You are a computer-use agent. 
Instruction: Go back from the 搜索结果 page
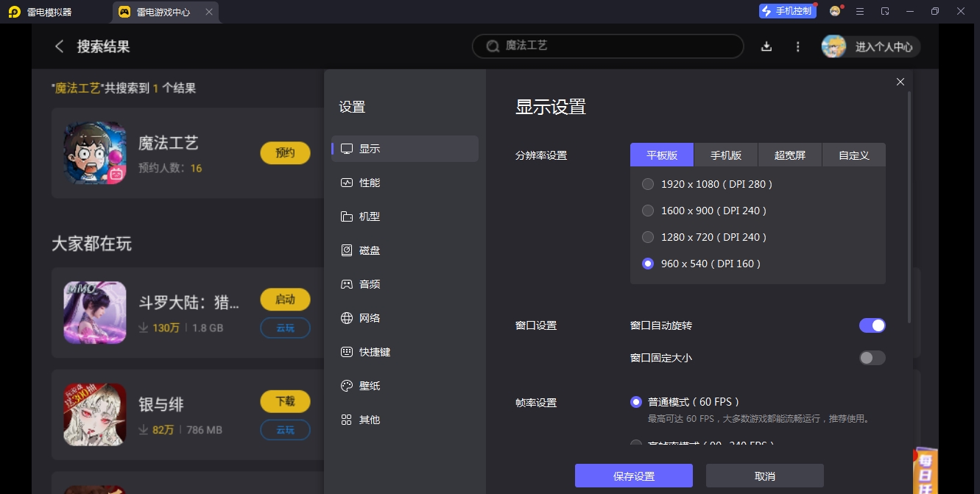click(60, 46)
